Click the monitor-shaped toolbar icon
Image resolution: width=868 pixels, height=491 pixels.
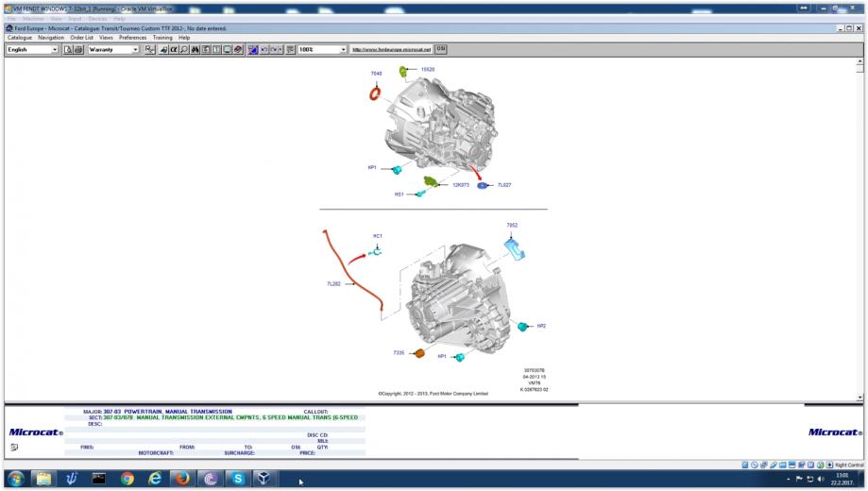pos(228,49)
